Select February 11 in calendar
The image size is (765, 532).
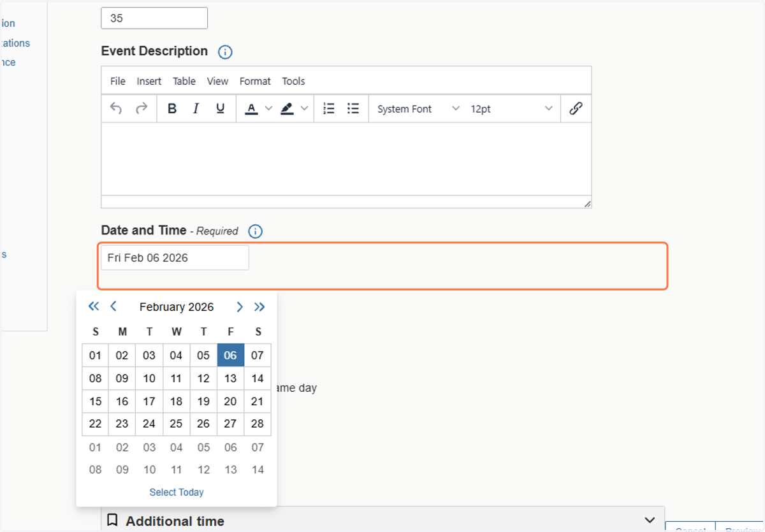coord(176,378)
